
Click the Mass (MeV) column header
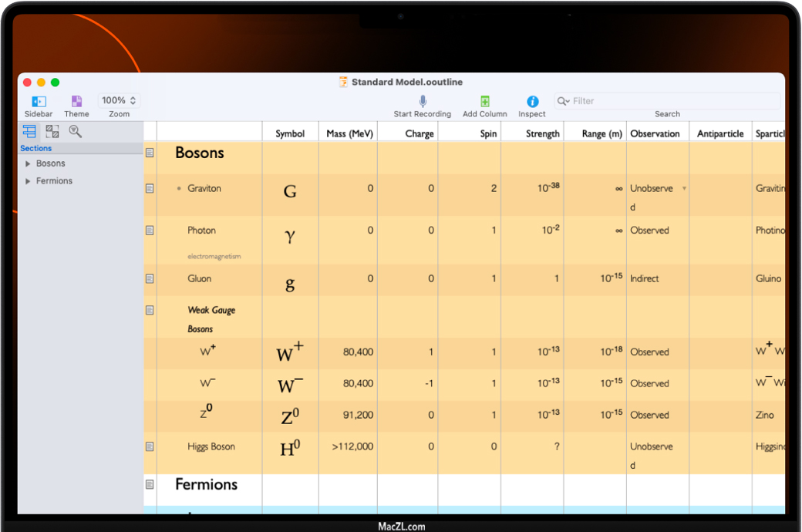pyautogui.click(x=349, y=133)
